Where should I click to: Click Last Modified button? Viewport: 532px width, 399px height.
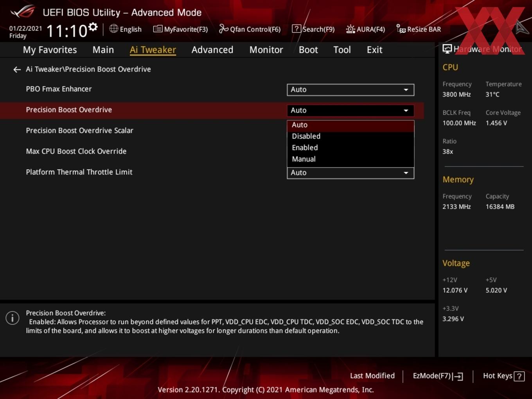coord(372,376)
